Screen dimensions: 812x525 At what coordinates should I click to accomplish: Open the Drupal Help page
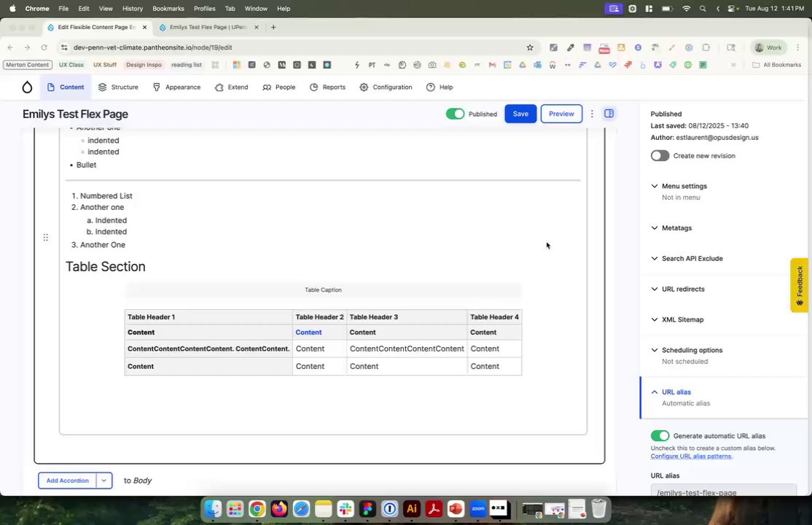click(439, 87)
